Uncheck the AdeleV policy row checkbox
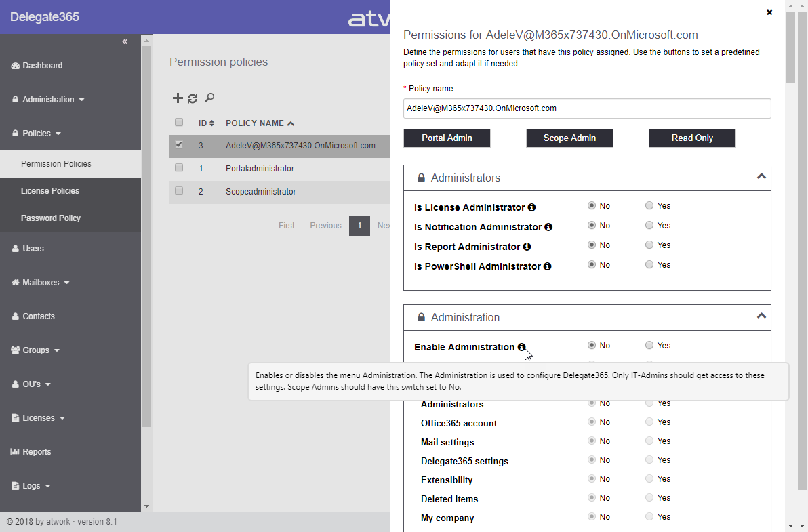This screenshot has height=532, width=808. click(x=179, y=145)
